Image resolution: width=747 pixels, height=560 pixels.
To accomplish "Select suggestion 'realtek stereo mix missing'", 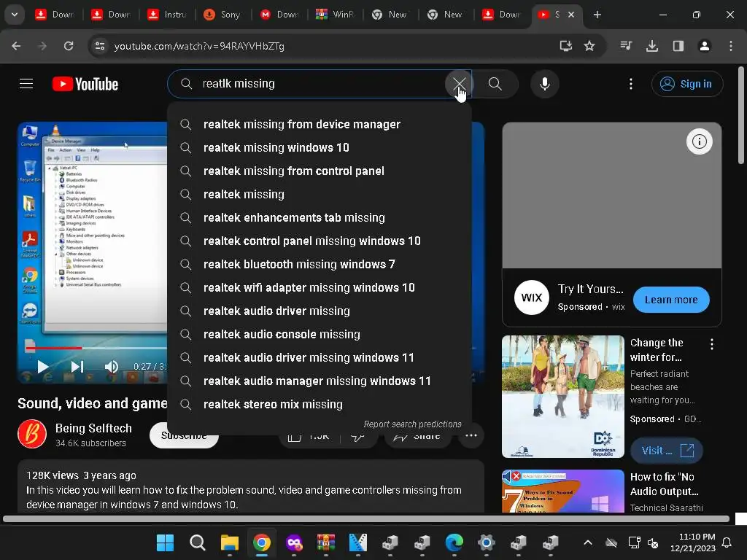I will coord(320,404).
